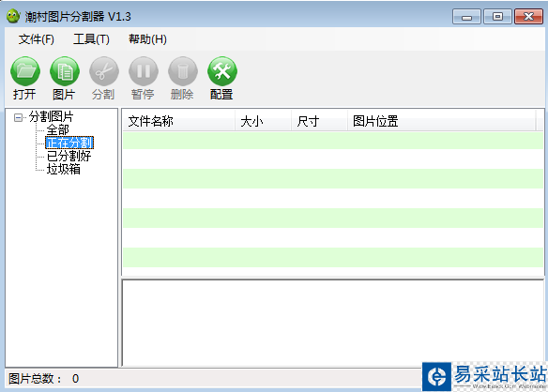
Task: Close the 潮村图片分割器 window
Action: coord(528,17)
